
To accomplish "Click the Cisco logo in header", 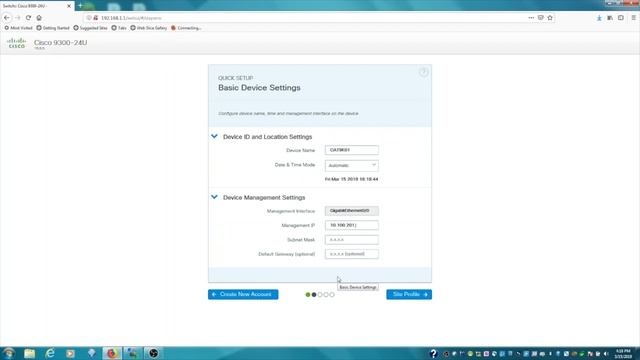I will [x=17, y=43].
